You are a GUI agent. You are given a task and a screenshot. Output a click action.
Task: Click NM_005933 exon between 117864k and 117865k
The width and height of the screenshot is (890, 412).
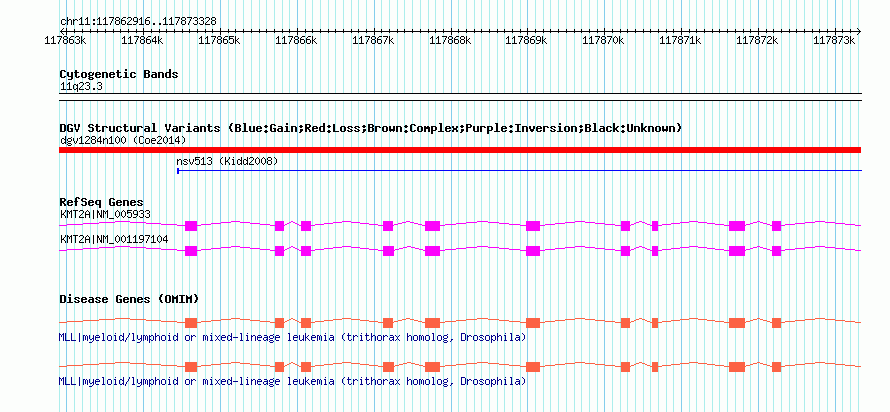[x=191, y=226]
